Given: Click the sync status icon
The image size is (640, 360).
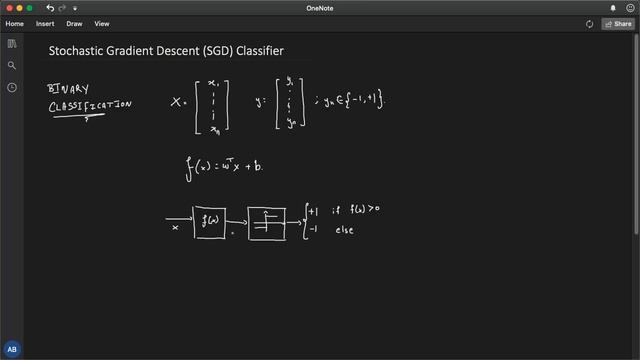Looking at the screenshot, I should coord(589,24).
